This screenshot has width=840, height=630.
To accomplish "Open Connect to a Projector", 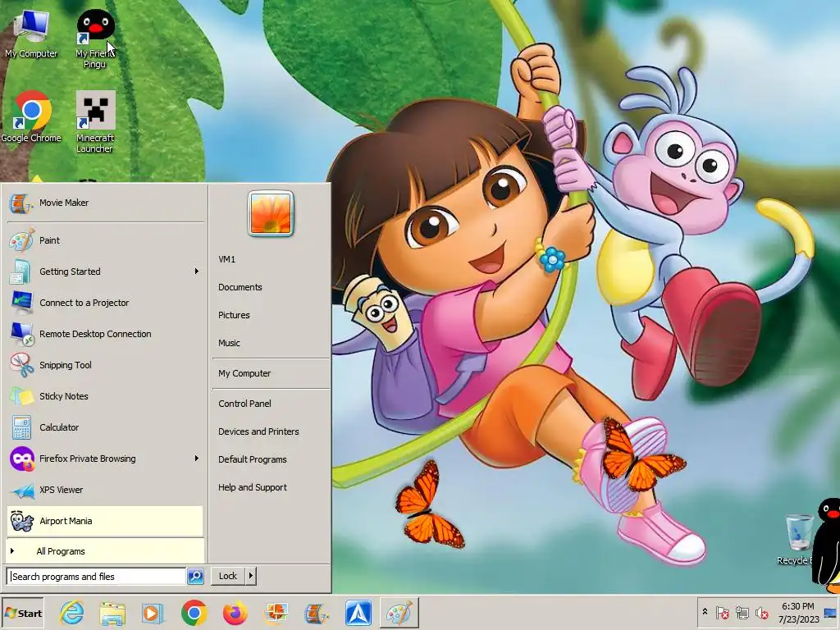I will tap(105, 303).
